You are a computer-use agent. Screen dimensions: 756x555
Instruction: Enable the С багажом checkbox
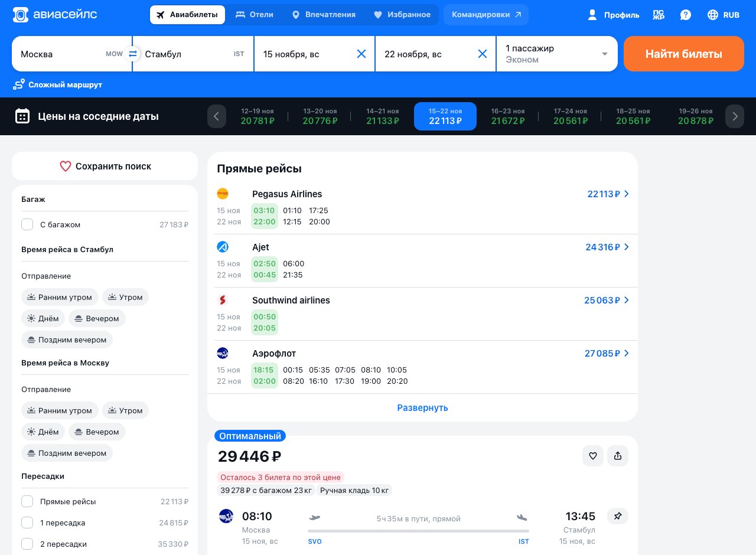pyautogui.click(x=27, y=224)
